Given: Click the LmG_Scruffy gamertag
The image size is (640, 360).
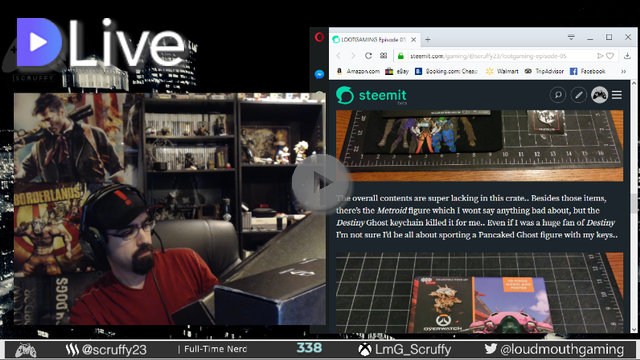Looking at the screenshot, I should click(413, 350).
